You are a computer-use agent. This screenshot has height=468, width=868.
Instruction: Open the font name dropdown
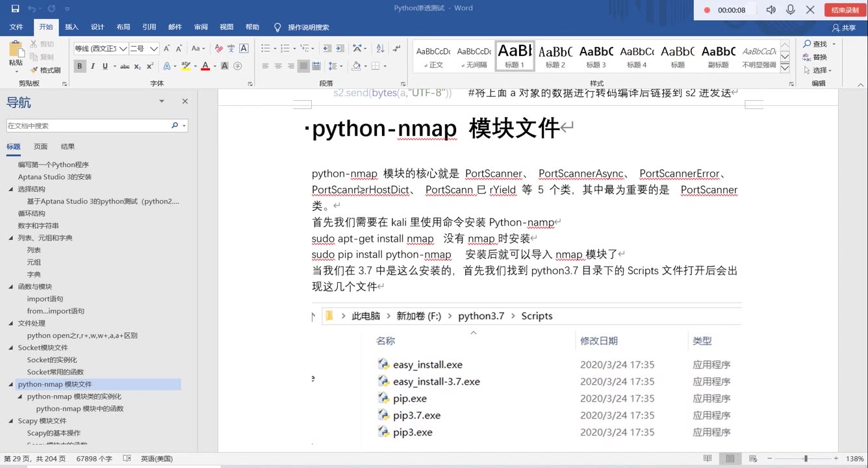click(x=122, y=48)
